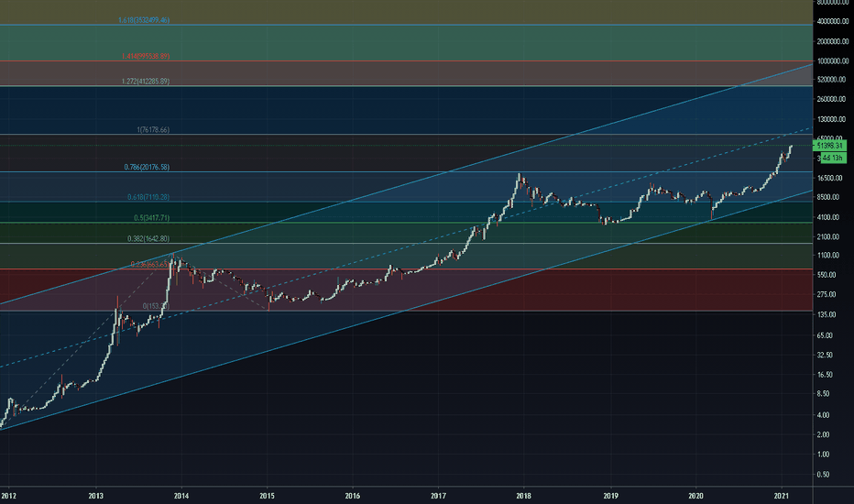
Task: Click the 2019 label on the time axis
Action: (610, 496)
